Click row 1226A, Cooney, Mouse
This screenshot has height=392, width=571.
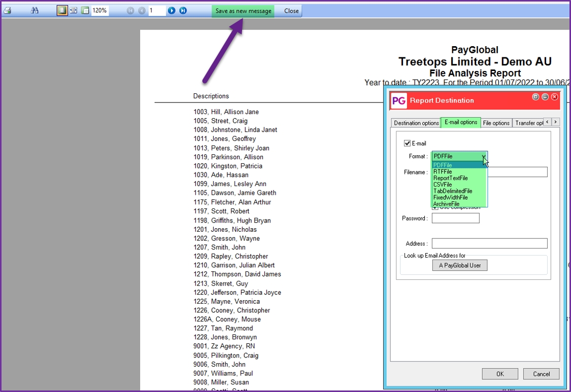(227, 319)
